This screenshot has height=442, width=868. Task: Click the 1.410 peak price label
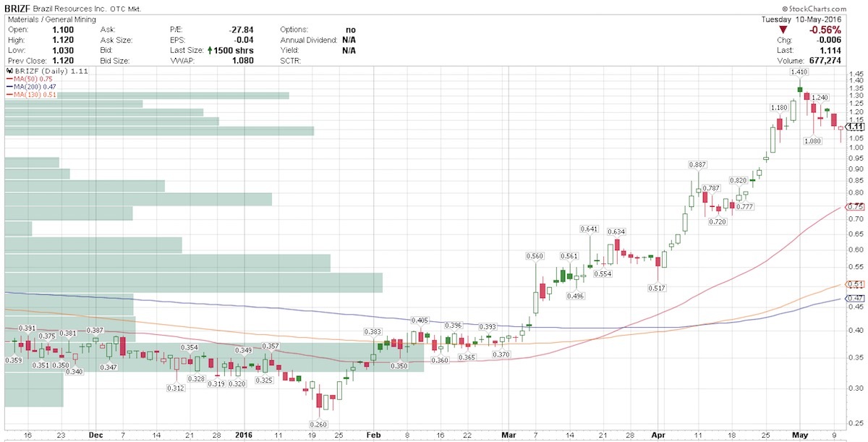(x=800, y=72)
